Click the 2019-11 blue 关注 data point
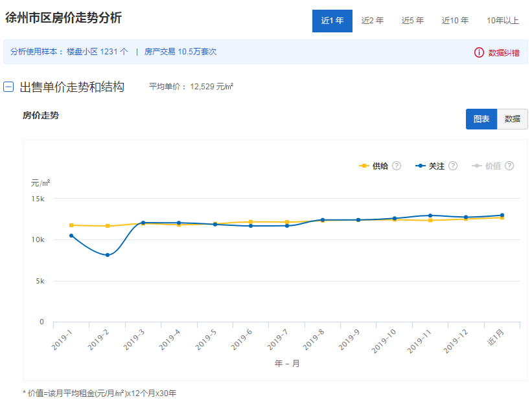Image resolution: width=532 pixels, height=400 pixels. (430, 216)
